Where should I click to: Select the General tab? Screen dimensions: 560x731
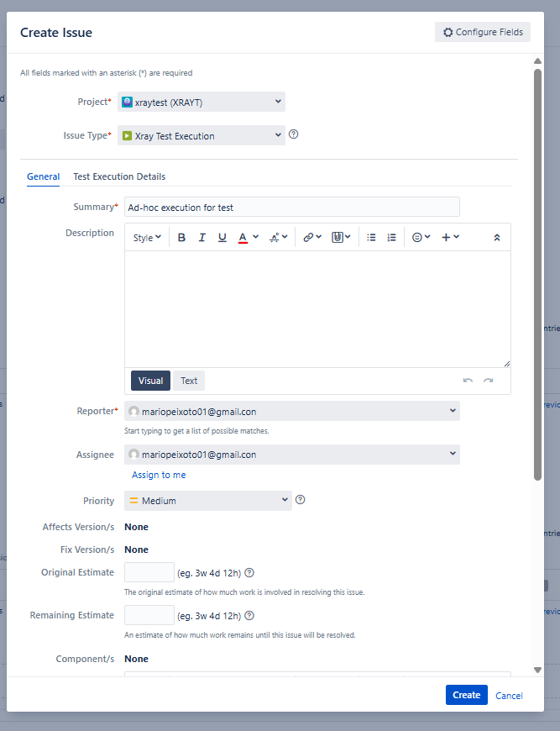pyautogui.click(x=43, y=176)
